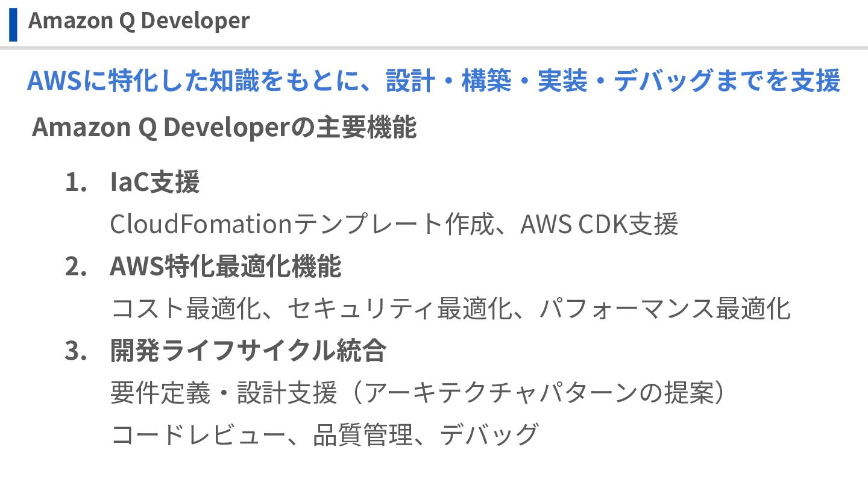The image size is (868, 488).
Task: Click the text "AWS CDK支援"
Action: pyautogui.click(x=599, y=225)
